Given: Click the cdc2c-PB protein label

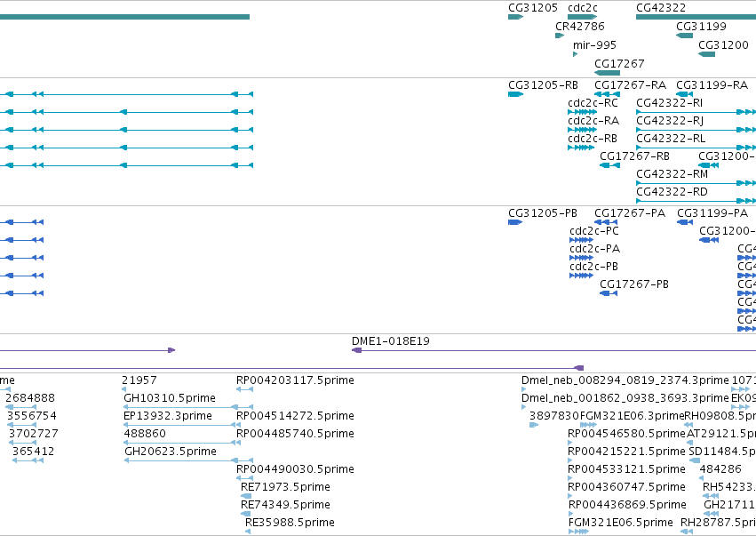Looking at the screenshot, I should pyautogui.click(x=593, y=267).
